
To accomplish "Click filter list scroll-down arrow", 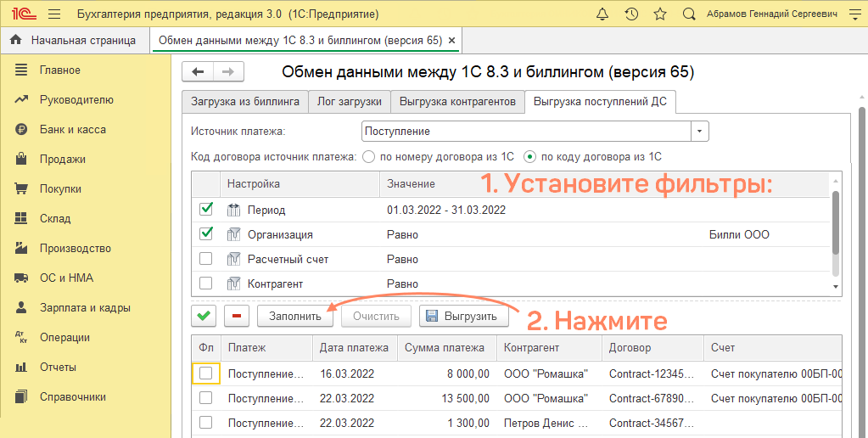I will click(x=836, y=286).
